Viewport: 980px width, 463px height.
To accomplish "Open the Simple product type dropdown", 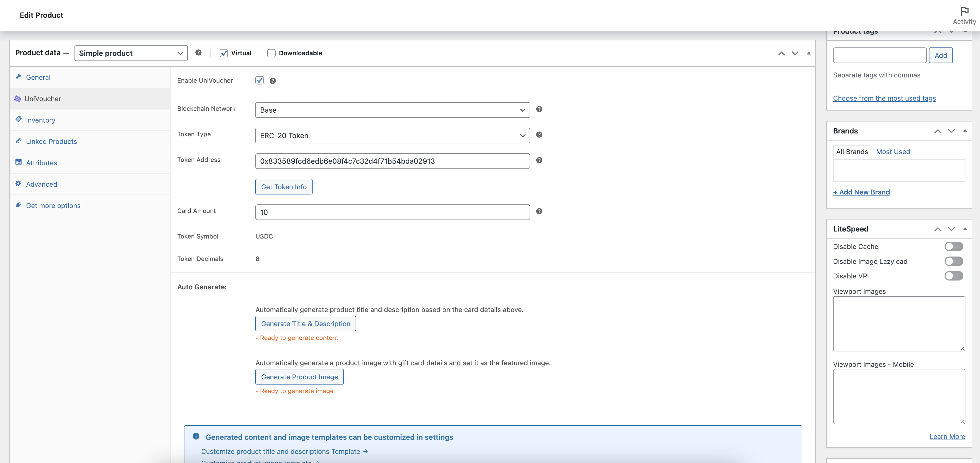I will pyautogui.click(x=131, y=53).
